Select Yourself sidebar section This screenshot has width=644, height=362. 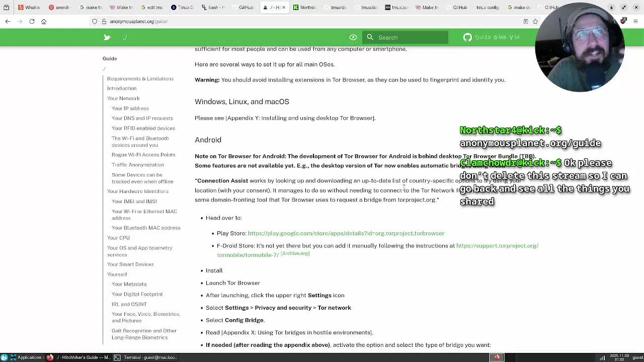pyautogui.click(x=117, y=275)
